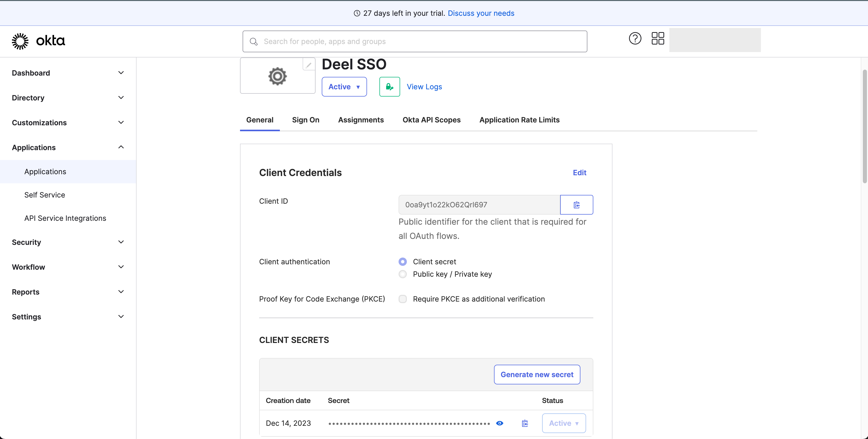Open Applications sub-item in sidebar
Viewport: 868px width, 439px height.
[x=68, y=172]
